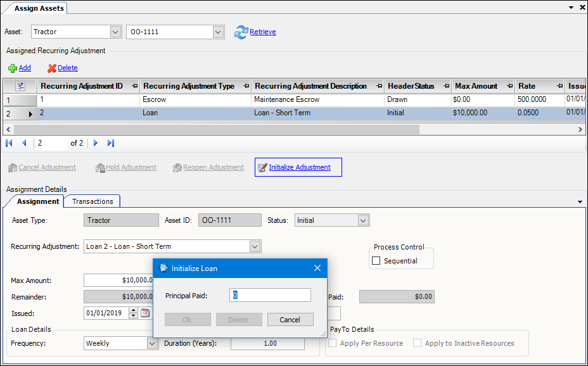This screenshot has height=366, width=588.
Task: Switch to the Transactions tab
Action: click(x=93, y=201)
